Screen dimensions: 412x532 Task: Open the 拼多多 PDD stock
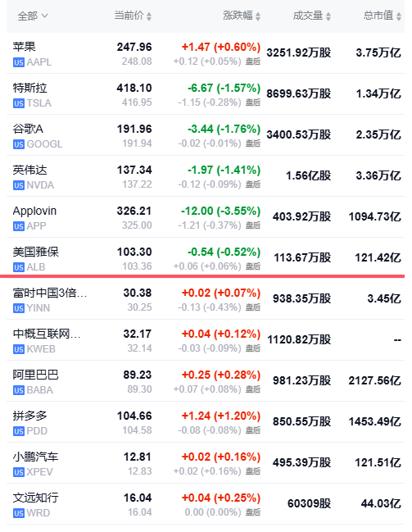[x=206, y=422]
